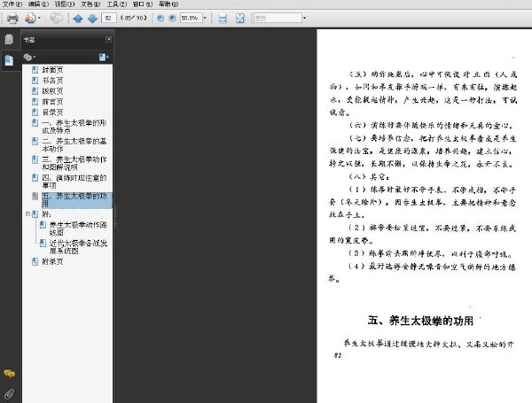The height and width of the screenshot is (403, 532).
Task: Click the Print icon in the toolbar
Action: click(12, 18)
